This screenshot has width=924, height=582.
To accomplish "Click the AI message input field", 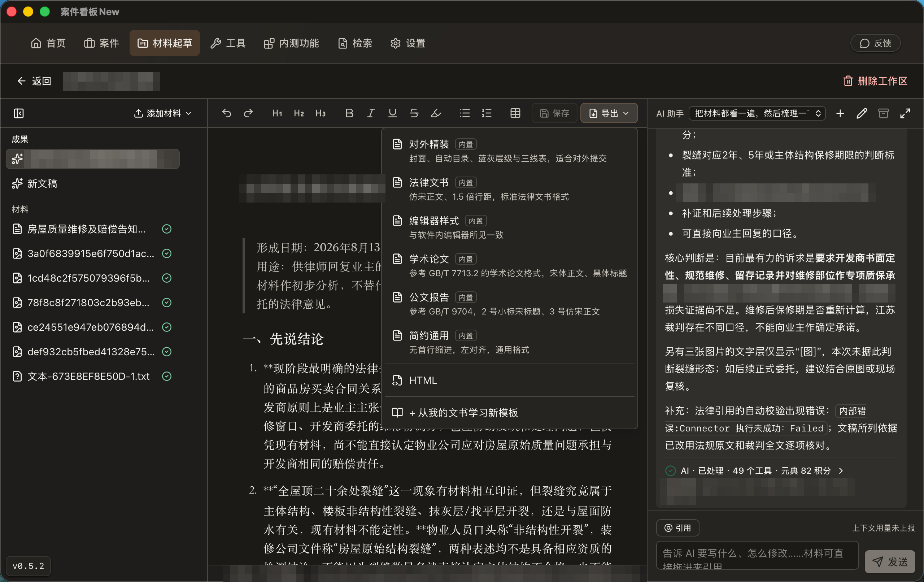I will 757,556.
